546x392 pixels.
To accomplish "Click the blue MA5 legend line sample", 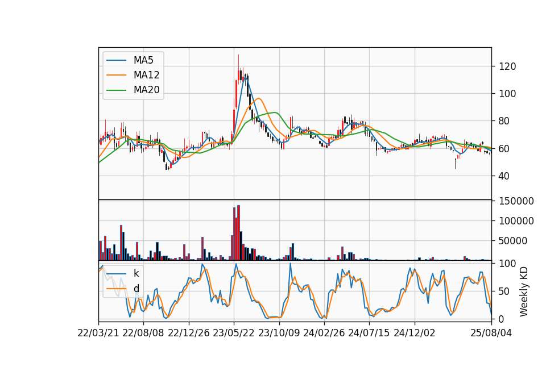I will [116, 60].
